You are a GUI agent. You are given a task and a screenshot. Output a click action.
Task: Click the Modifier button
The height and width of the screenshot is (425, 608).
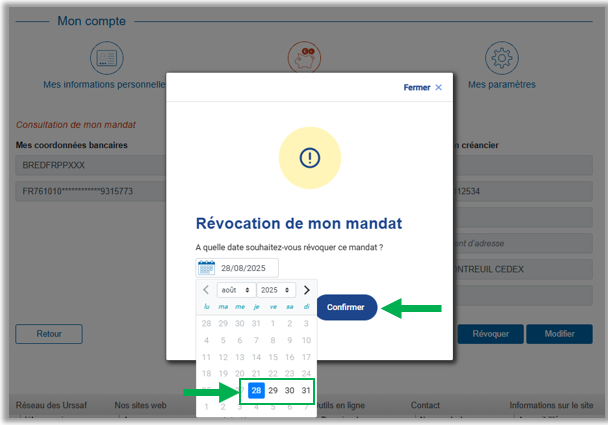coord(559,334)
